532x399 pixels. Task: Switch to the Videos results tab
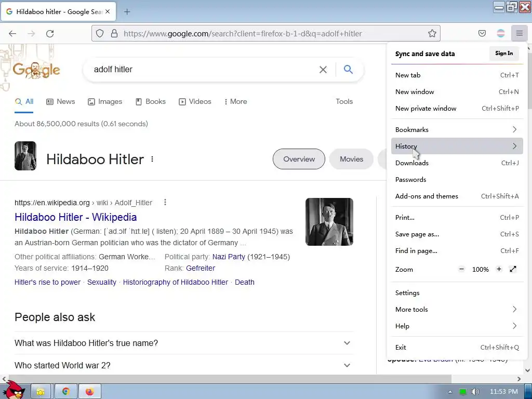(195, 101)
